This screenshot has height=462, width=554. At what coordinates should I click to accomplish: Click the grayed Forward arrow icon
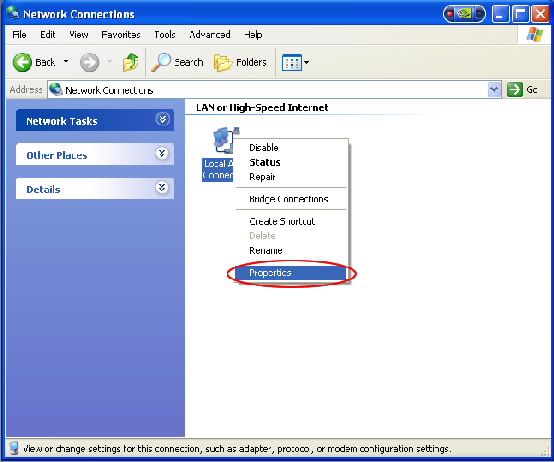[x=89, y=63]
